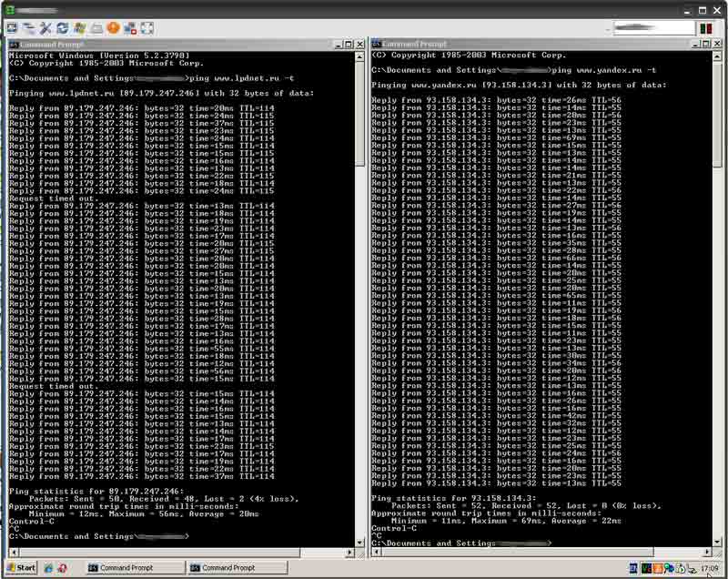Click the orange system tray icon
728x579 pixels.
click(657, 568)
